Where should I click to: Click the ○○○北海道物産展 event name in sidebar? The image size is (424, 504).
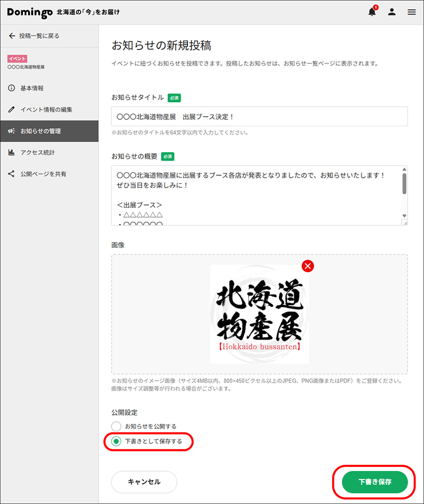coord(26,67)
